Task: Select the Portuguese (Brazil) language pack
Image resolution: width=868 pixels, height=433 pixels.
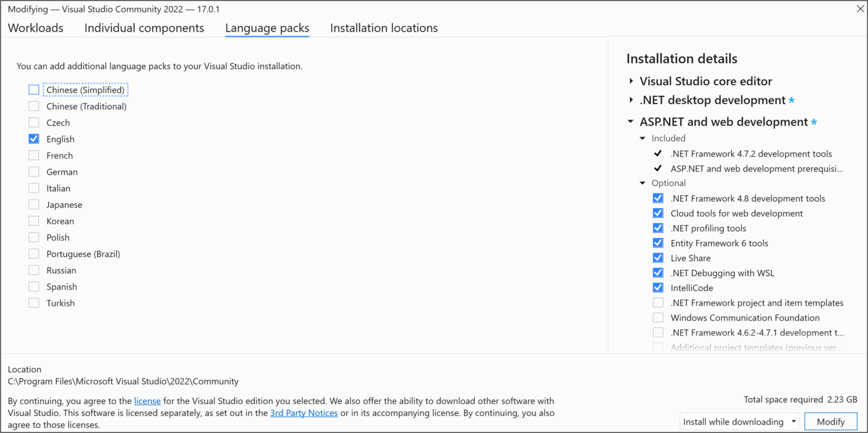Action: click(33, 253)
